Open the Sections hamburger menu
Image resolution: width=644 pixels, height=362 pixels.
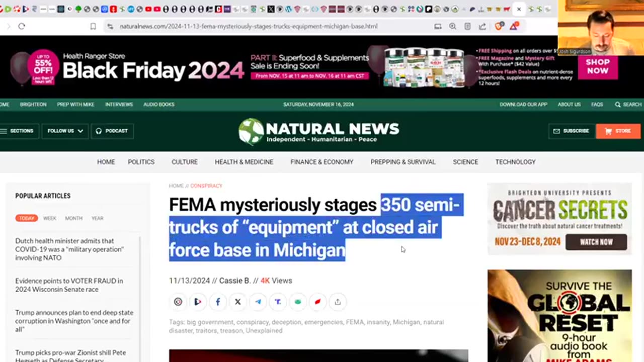point(18,131)
